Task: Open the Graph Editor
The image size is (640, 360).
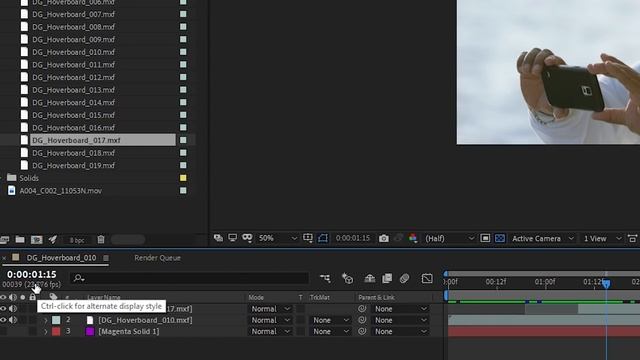Action: click(427, 278)
